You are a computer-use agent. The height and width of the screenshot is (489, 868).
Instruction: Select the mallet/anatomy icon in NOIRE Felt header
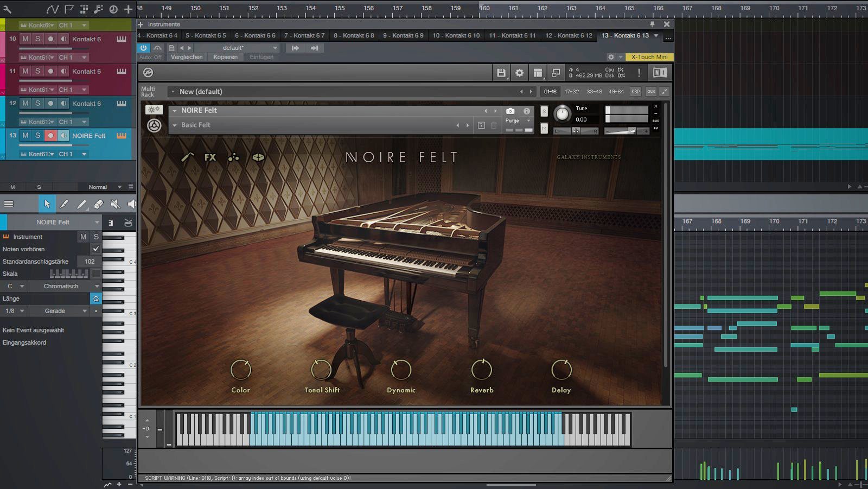[187, 156]
